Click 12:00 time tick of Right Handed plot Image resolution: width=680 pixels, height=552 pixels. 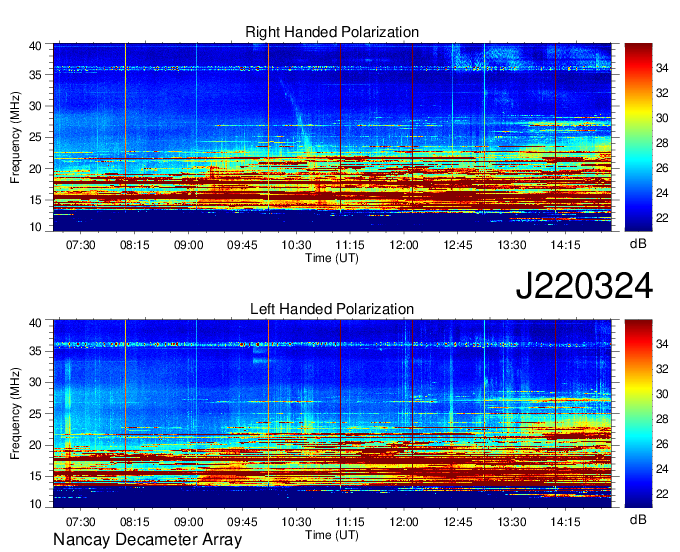coord(404,245)
